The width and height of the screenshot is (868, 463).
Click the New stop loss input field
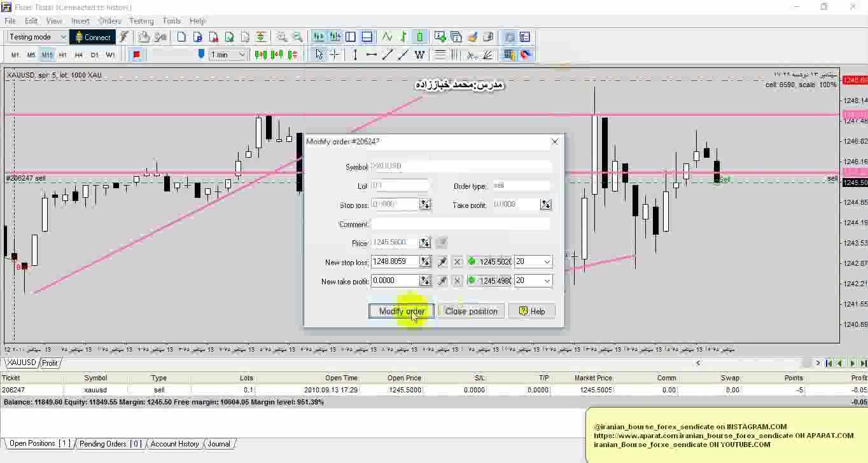(395, 261)
